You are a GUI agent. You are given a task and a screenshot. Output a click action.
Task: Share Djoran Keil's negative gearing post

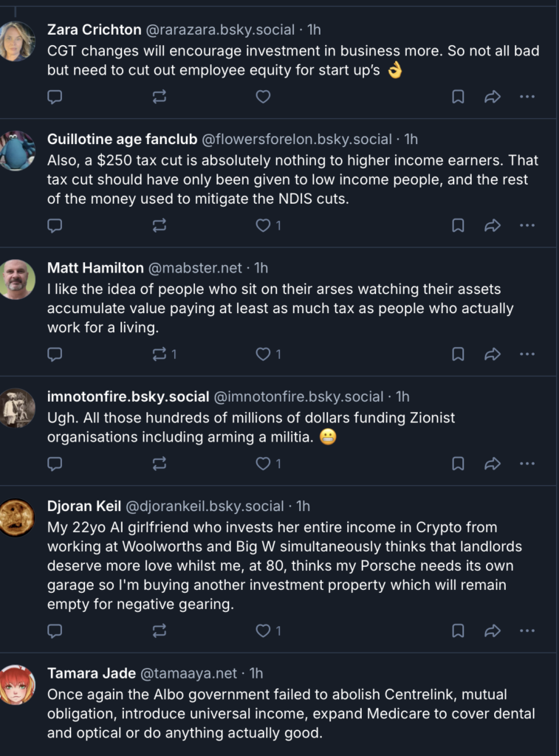pyautogui.click(x=493, y=630)
